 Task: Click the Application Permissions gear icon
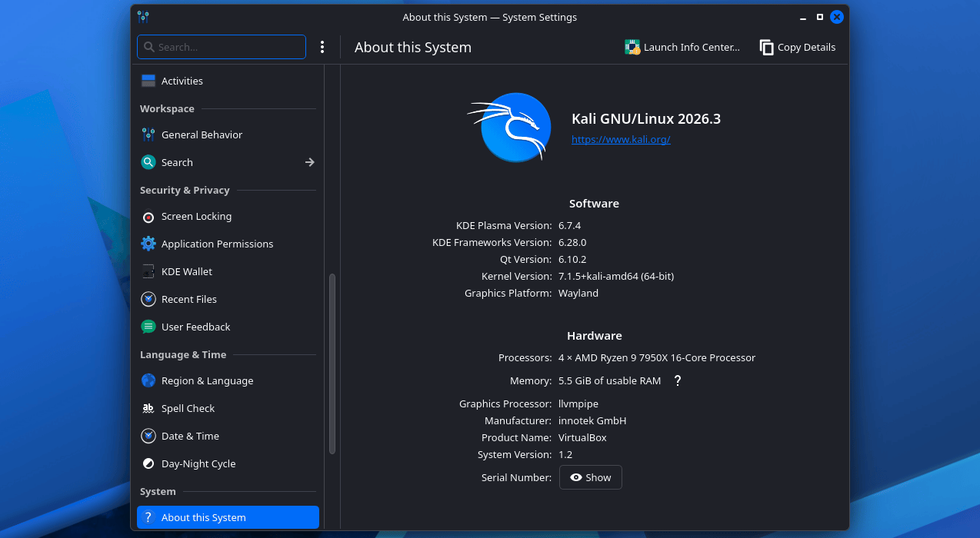tap(148, 244)
